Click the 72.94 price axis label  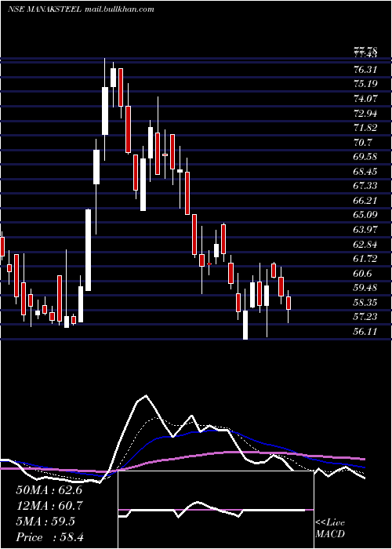(365, 114)
